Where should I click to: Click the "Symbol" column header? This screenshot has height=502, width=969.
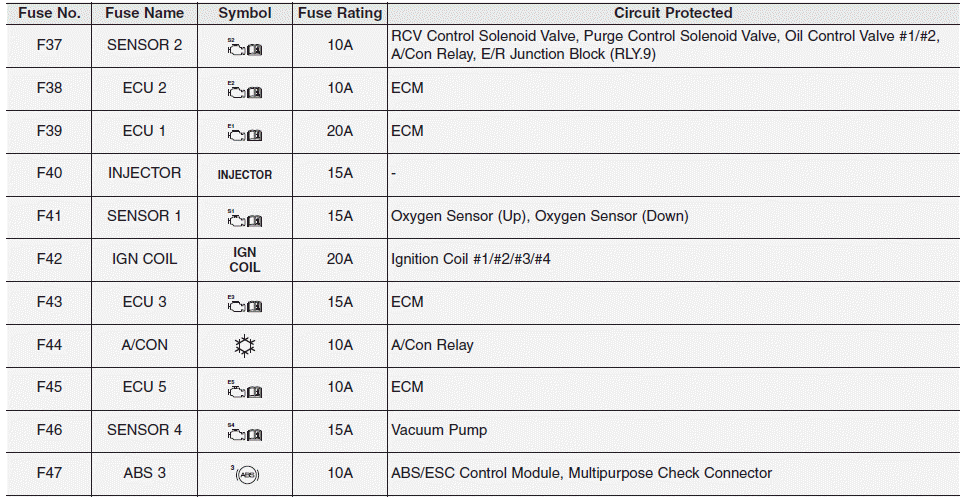click(x=244, y=14)
